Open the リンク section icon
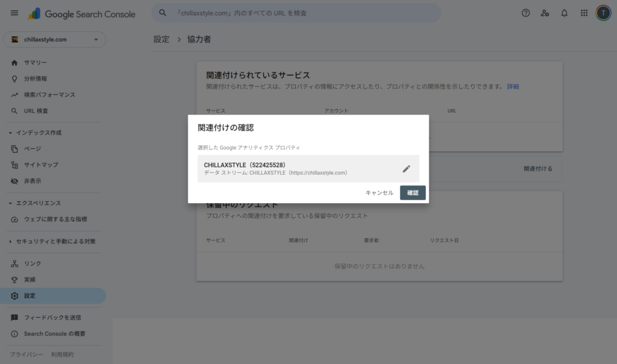This screenshot has width=617, height=364. [x=14, y=263]
